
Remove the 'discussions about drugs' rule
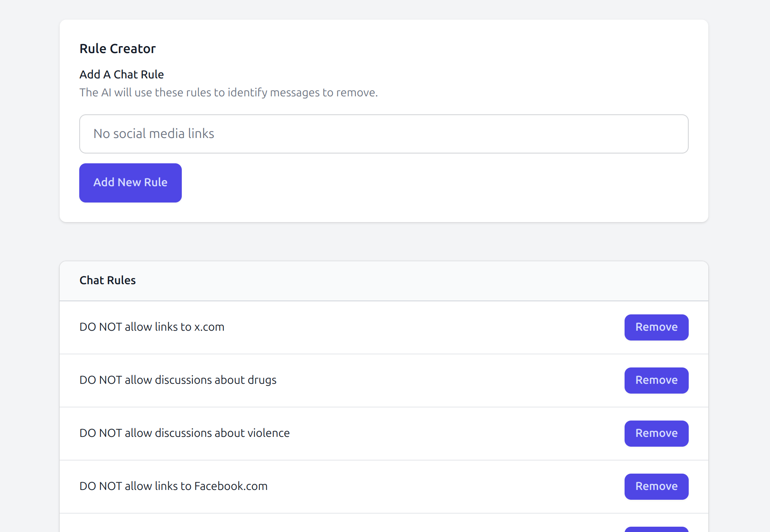(656, 380)
